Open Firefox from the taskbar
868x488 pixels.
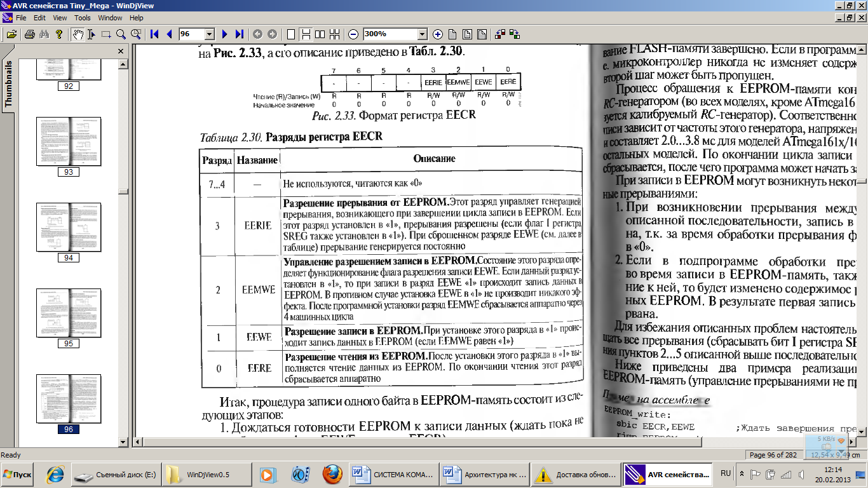pyautogui.click(x=332, y=474)
